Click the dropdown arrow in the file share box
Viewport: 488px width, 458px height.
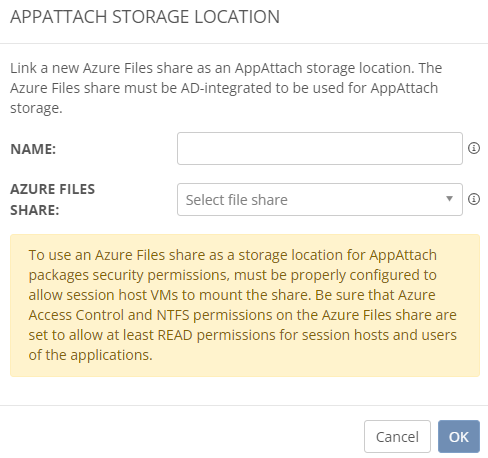pos(449,199)
